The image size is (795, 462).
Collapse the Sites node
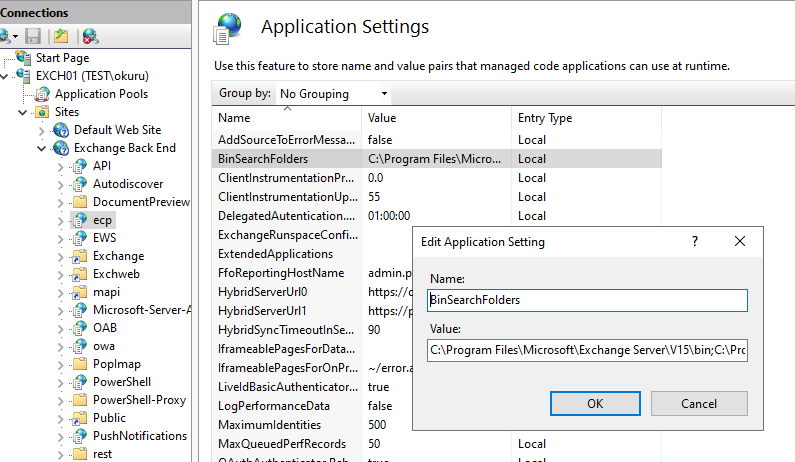23,112
